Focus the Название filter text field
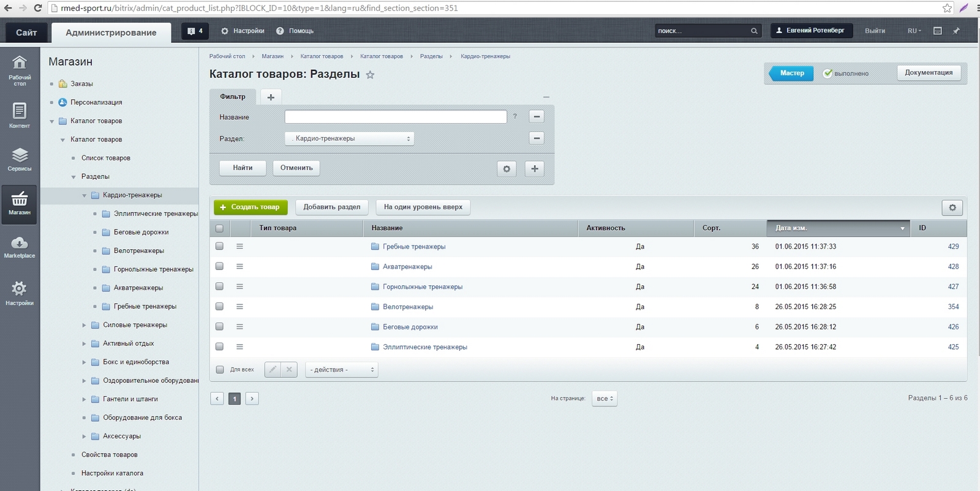The width and height of the screenshot is (980, 491). 396,117
